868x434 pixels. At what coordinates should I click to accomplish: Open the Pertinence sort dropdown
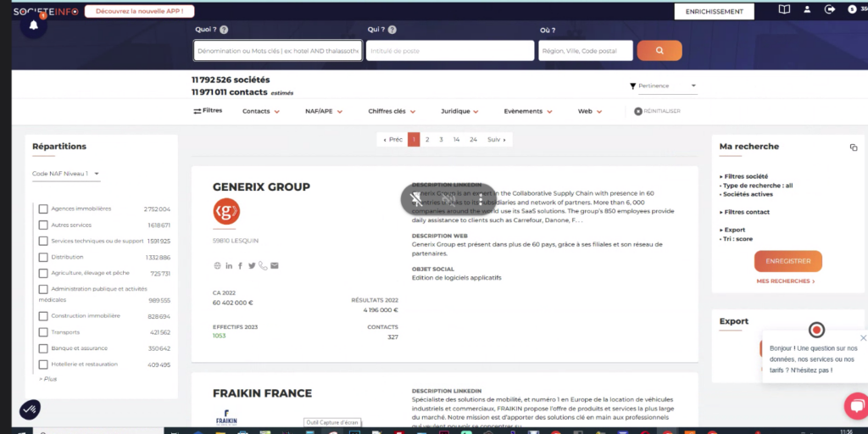pyautogui.click(x=664, y=86)
